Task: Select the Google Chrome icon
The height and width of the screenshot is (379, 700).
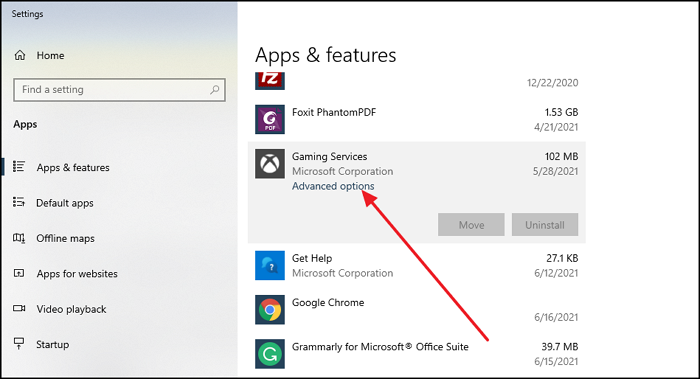Action: pos(270,309)
